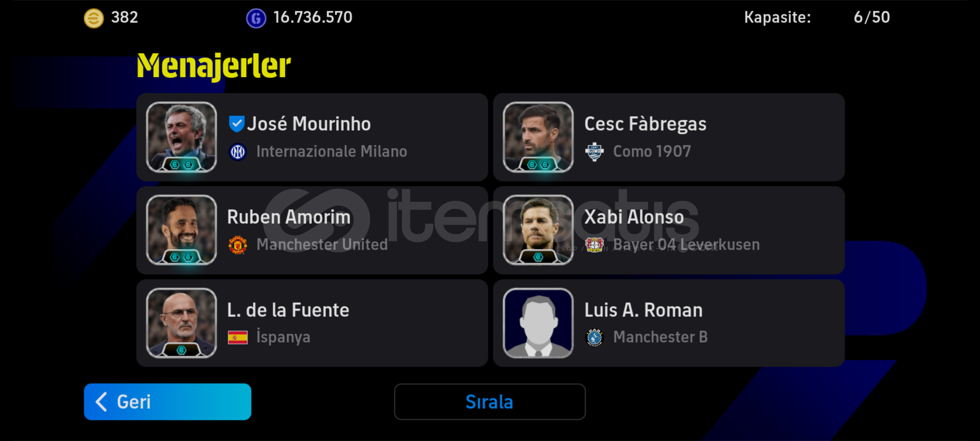
Task: Click the Internazionale Milano club crest
Action: [x=238, y=152]
